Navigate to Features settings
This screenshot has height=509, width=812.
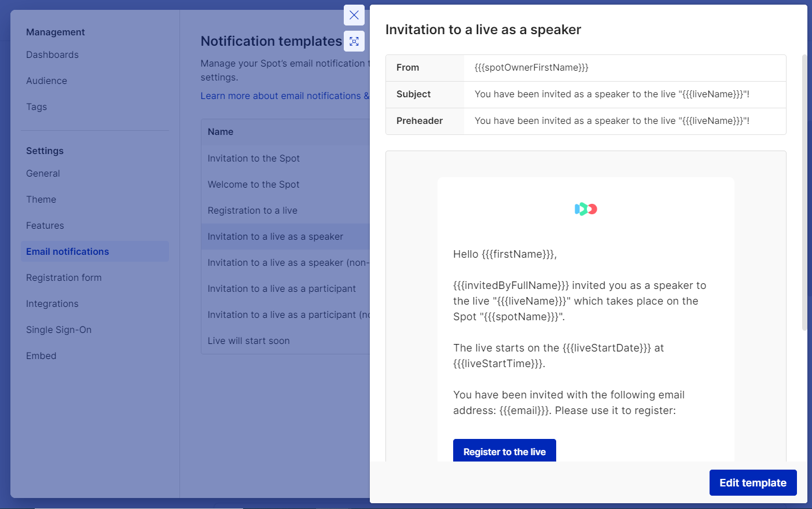(45, 226)
